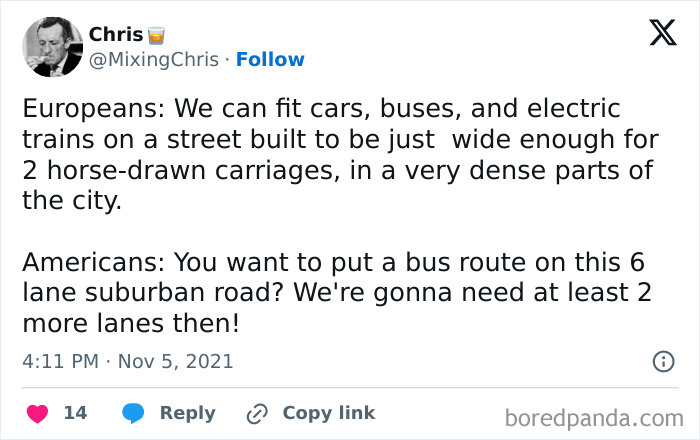Click the chain link copy icon
Image resolution: width=700 pixels, height=440 pixels.
pos(259,413)
